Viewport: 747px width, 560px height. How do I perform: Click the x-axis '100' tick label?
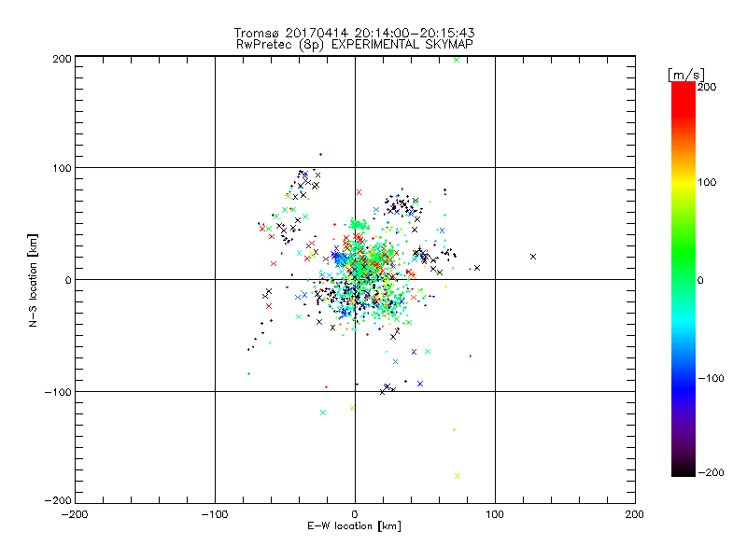pyautogui.click(x=495, y=514)
